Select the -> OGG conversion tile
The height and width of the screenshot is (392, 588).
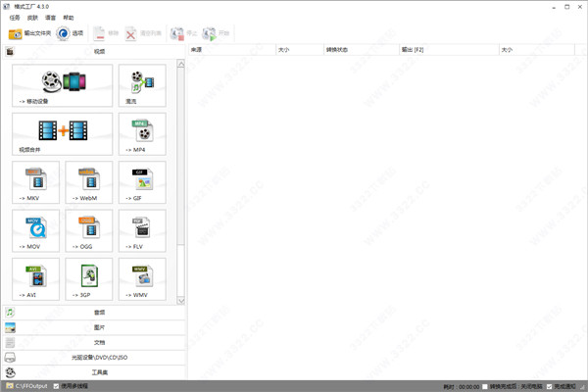[x=89, y=230]
